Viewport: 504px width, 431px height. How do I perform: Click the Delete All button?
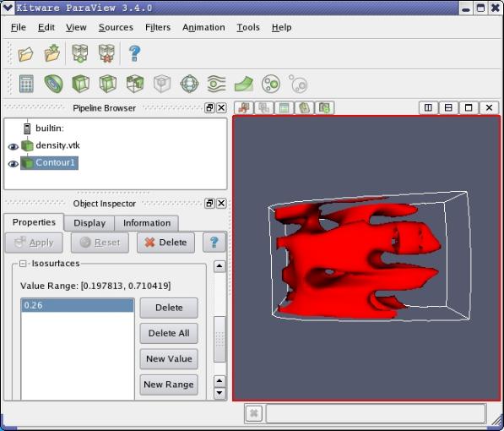pyautogui.click(x=169, y=333)
